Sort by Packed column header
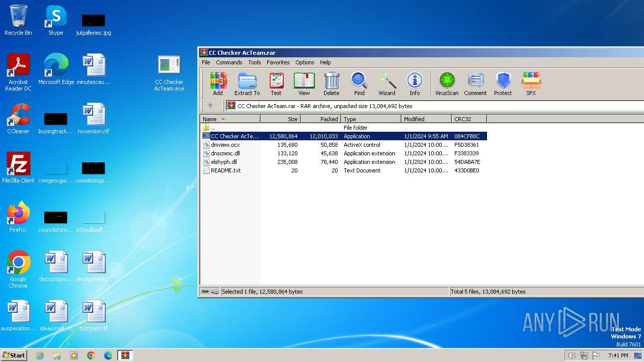This screenshot has width=644, height=362. click(x=321, y=119)
